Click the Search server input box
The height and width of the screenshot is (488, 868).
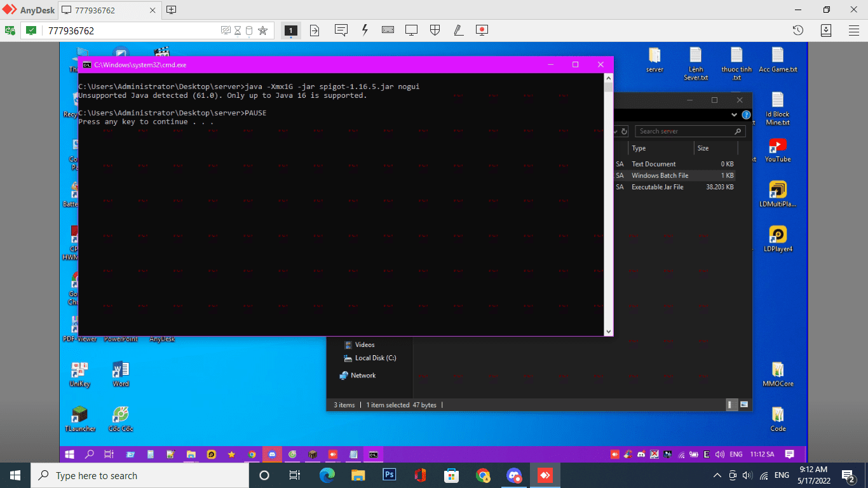(685, 132)
